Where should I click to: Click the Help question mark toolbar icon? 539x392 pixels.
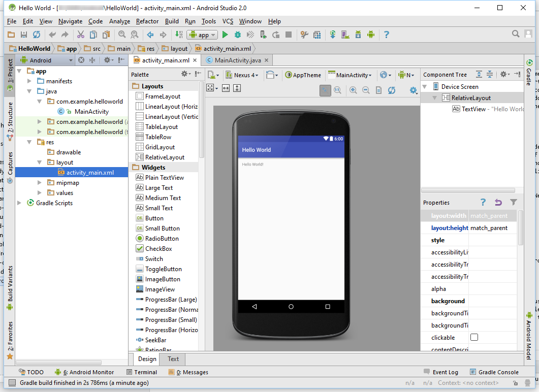387,35
